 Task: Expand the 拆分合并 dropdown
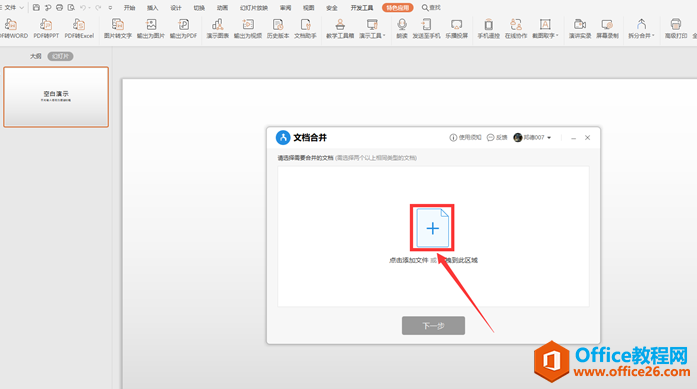641,28
